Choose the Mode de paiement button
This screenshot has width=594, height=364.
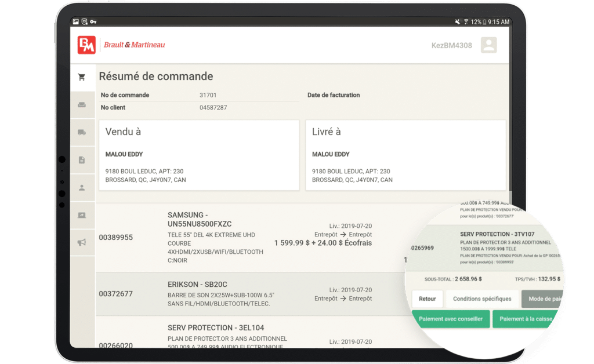pos(543,299)
